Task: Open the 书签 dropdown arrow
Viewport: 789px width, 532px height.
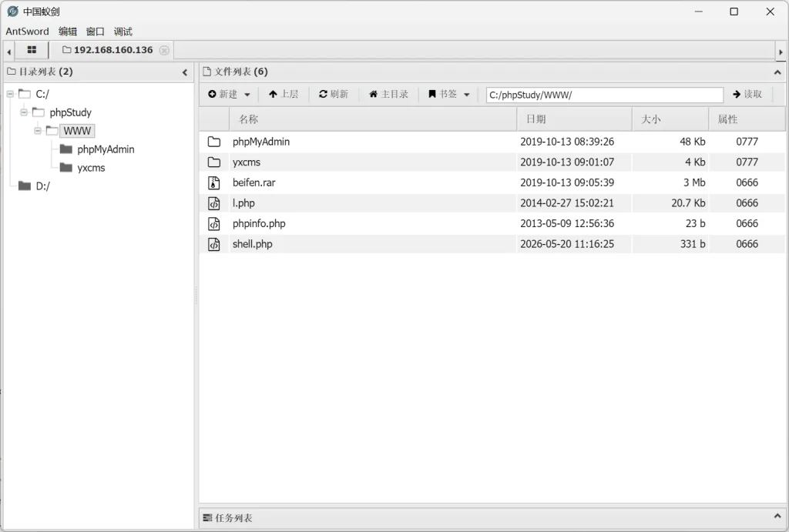Action: [466, 95]
